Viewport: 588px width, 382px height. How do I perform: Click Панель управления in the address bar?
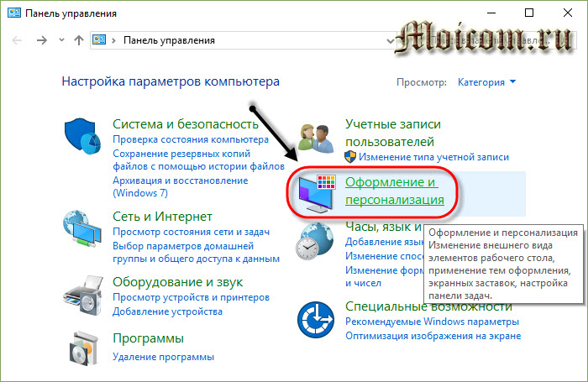[169, 40]
